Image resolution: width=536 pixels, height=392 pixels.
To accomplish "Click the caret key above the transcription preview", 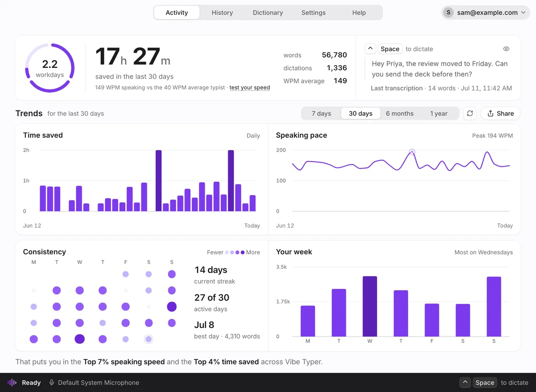I will [370, 49].
